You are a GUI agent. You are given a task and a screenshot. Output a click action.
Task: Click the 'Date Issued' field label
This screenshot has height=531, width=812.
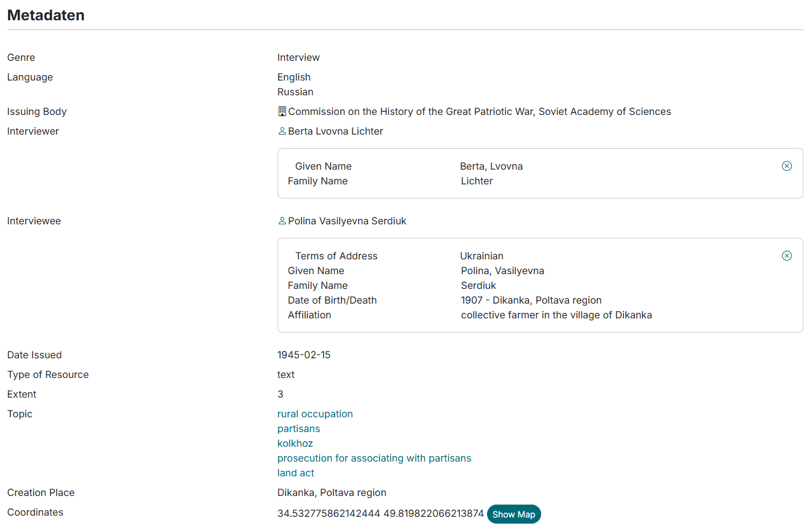click(x=34, y=355)
